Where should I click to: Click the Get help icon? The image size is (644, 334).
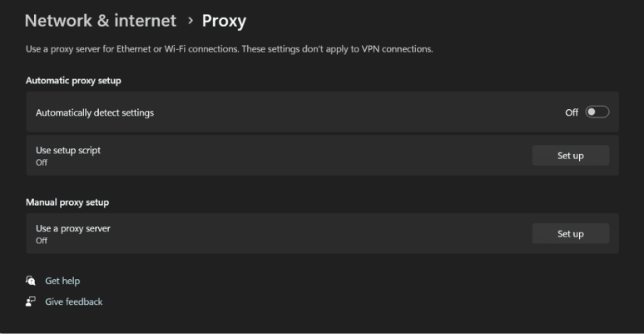click(31, 282)
